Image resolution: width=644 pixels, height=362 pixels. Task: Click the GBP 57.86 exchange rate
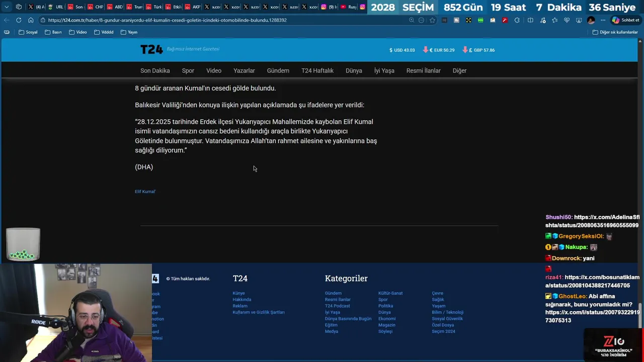478,50
